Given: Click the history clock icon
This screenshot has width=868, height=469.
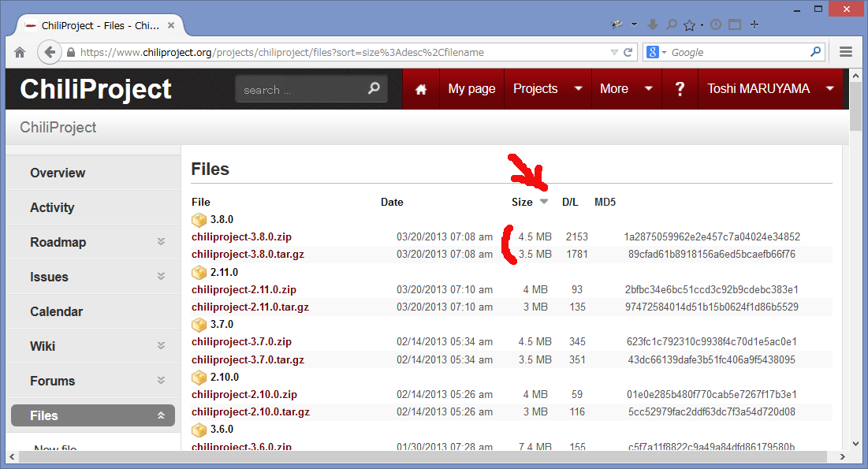Looking at the screenshot, I should click(x=716, y=24).
